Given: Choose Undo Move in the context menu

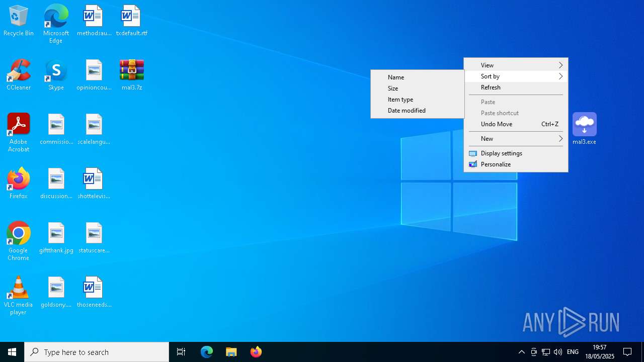Looking at the screenshot, I should click(x=516, y=124).
